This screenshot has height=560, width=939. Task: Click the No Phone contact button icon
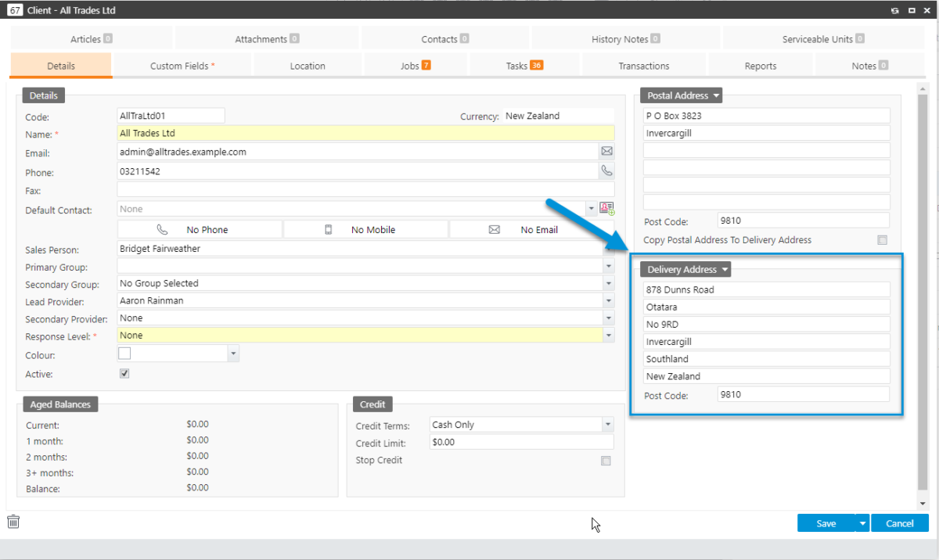coord(162,229)
